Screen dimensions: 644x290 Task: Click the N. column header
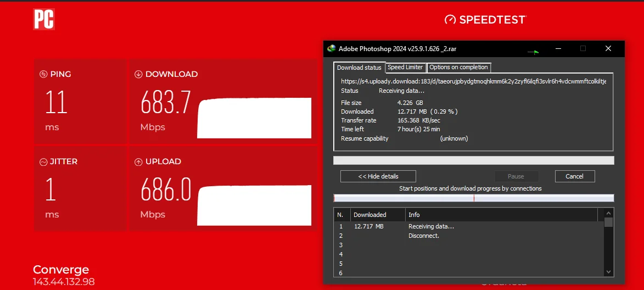[x=342, y=215]
